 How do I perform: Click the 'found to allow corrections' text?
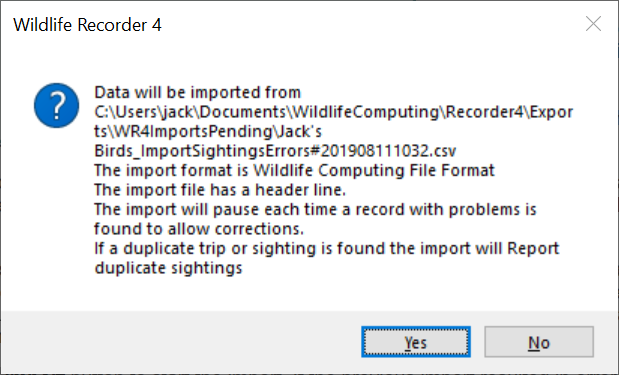click(199, 229)
